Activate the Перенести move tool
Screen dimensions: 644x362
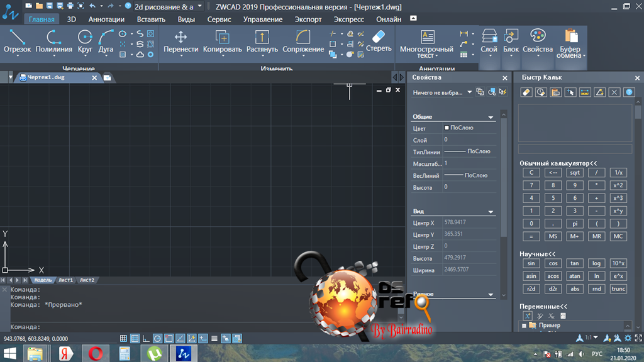180,41
